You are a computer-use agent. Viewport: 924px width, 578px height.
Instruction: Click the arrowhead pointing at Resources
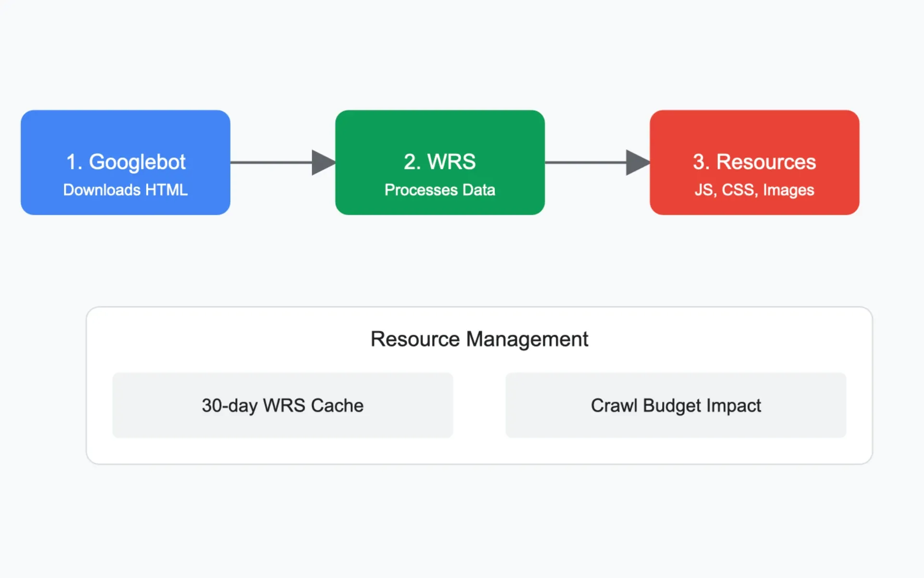[x=636, y=162]
